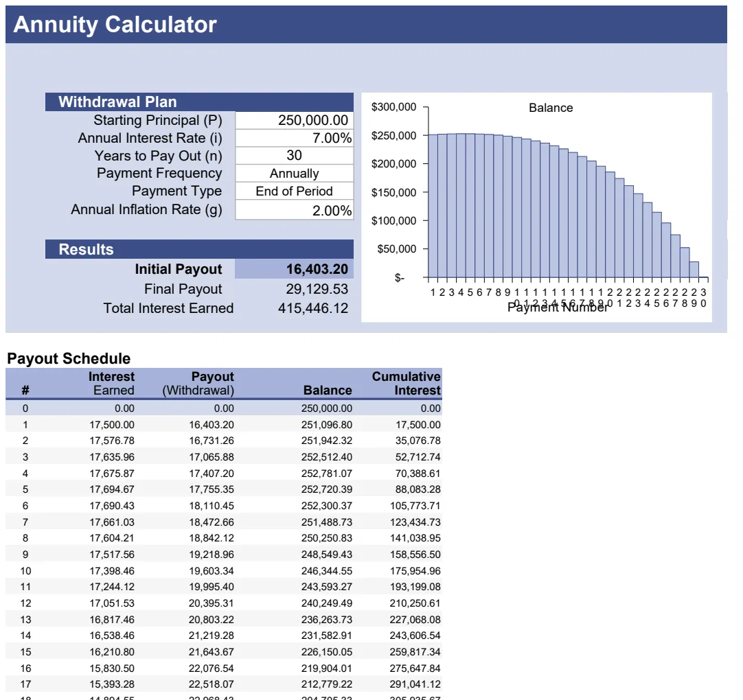Click balance cell 251,096.80
This screenshot has width=743, height=700.
click(326, 425)
